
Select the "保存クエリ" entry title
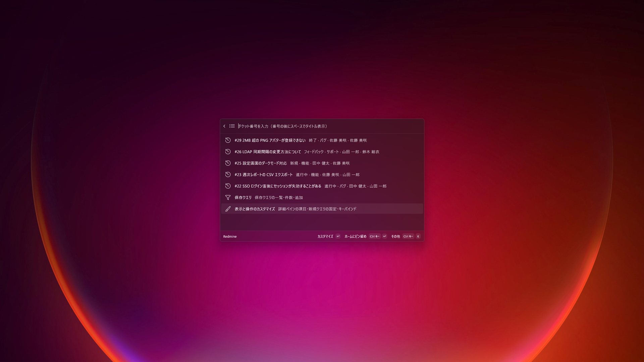pos(243,197)
